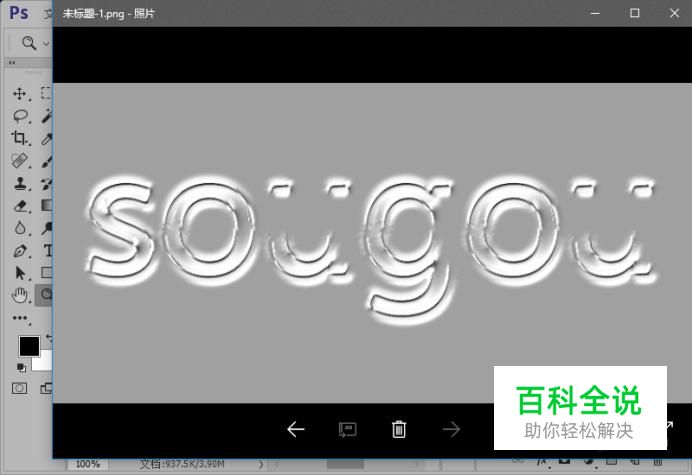692x475 pixels.
Task: Select the Clone Stamp tool
Action: click(19, 184)
